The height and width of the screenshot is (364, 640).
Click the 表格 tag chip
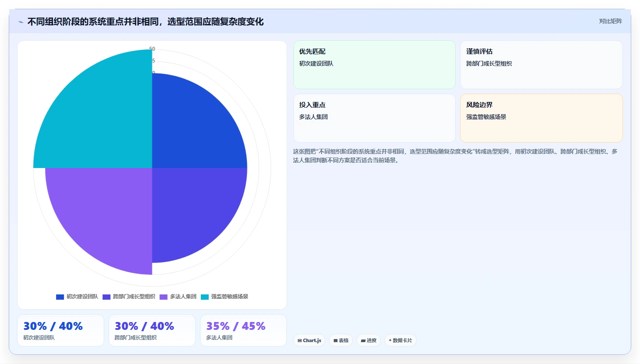pyautogui.click(x=341, y=340)
